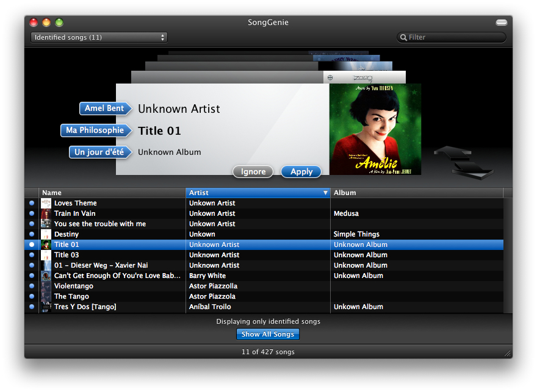
Task: Click the blue status dot for Violentango
Action: point(32,286)
